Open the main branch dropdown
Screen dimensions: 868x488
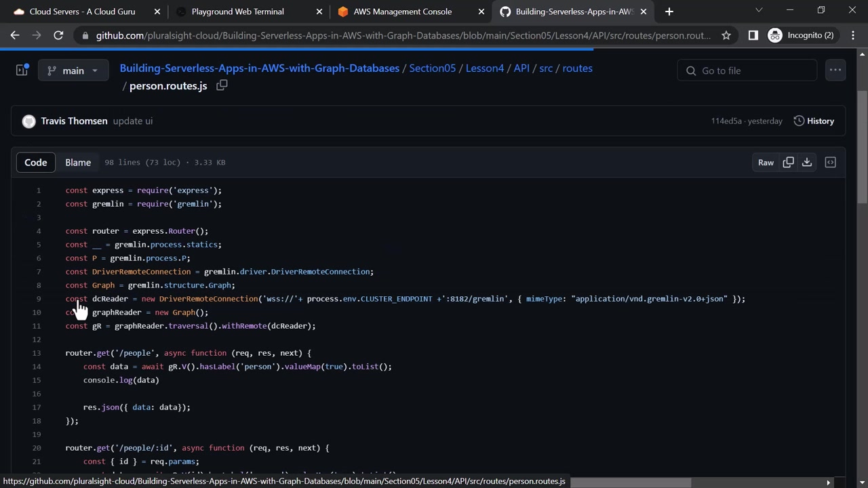pyautogui.click(x=73, y=70)
